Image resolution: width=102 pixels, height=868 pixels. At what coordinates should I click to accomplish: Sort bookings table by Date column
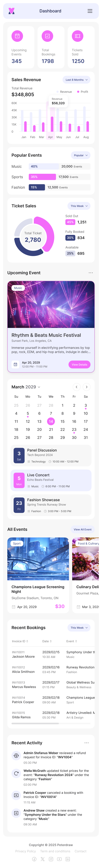point(47,641)
